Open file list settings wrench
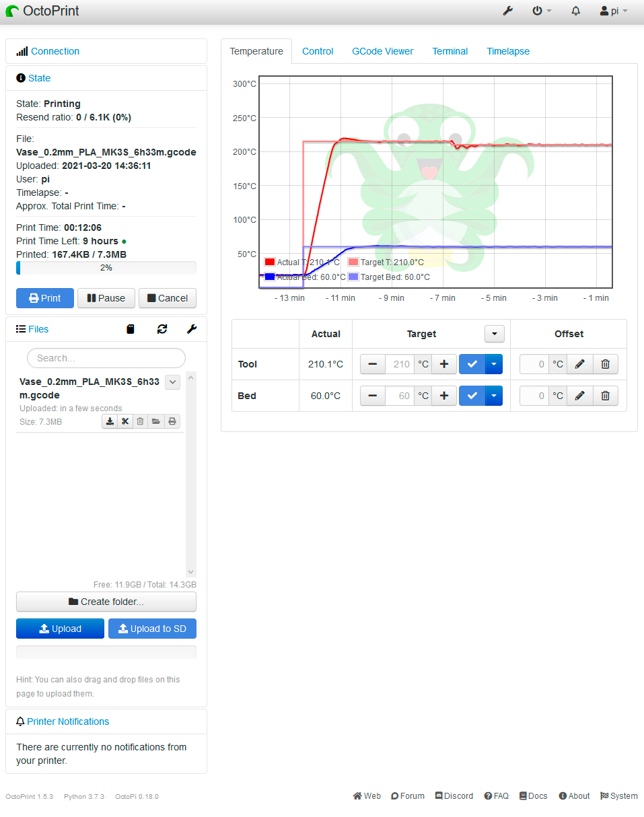 [192, 329]
